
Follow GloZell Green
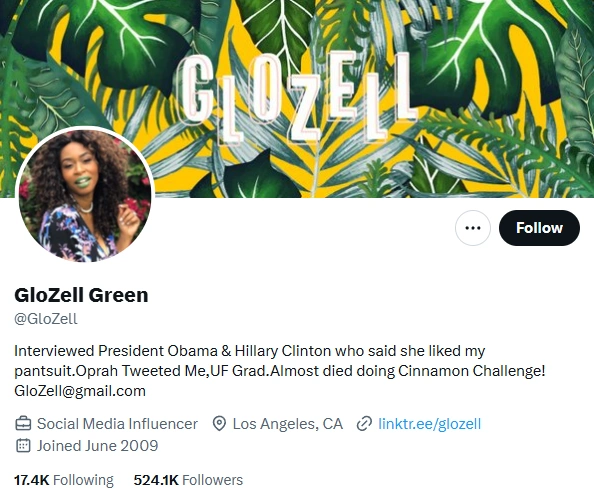pos(539,228)
